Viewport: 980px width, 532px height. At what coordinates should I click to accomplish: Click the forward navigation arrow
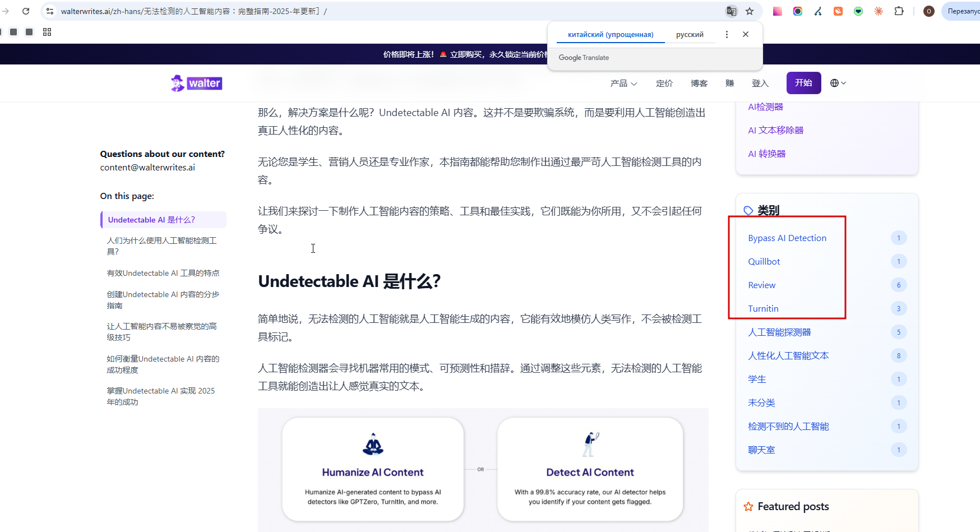[6, 11]
